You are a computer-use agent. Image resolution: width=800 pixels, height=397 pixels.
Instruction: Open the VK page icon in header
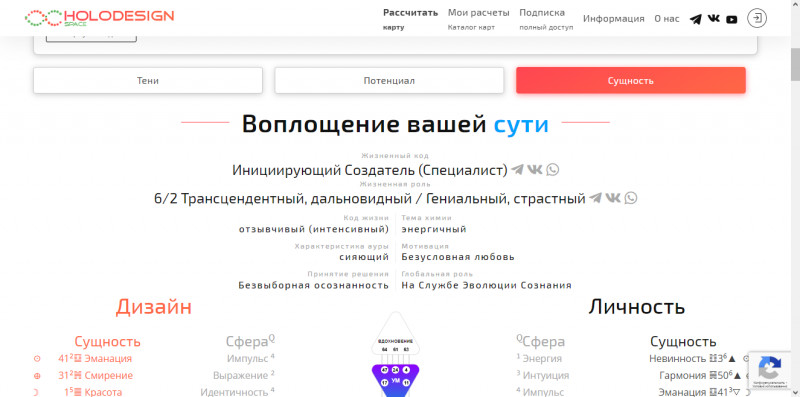tap(714, 19)
